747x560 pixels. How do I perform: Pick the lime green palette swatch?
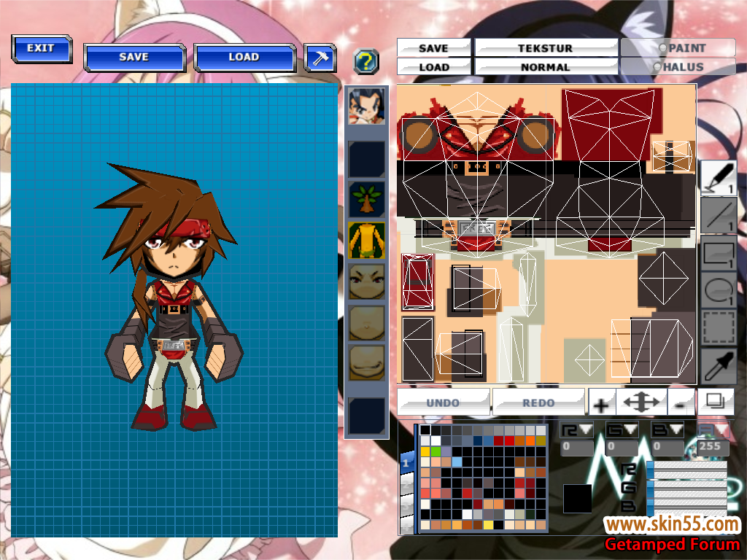coord(436,451)
